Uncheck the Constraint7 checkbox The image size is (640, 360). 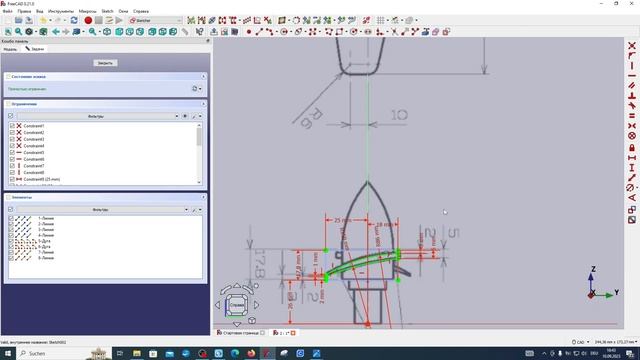[12, 166]
